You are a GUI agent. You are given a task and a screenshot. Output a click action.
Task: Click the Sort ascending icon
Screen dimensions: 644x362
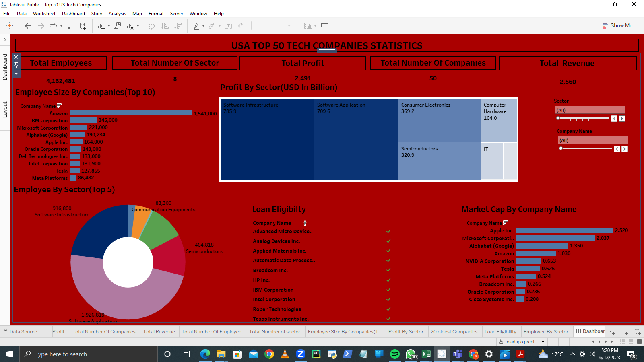coord(165,26)
